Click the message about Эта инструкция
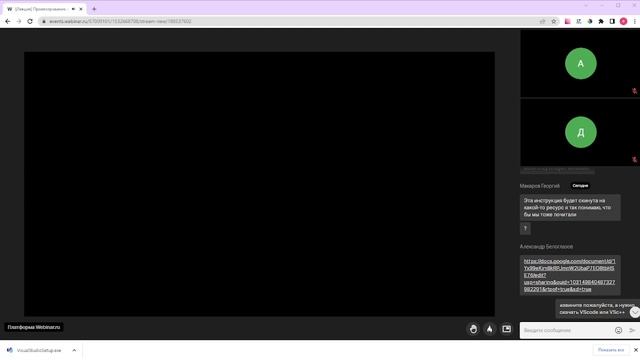Viewport: 640px width, 360px height. coord(570,207)
